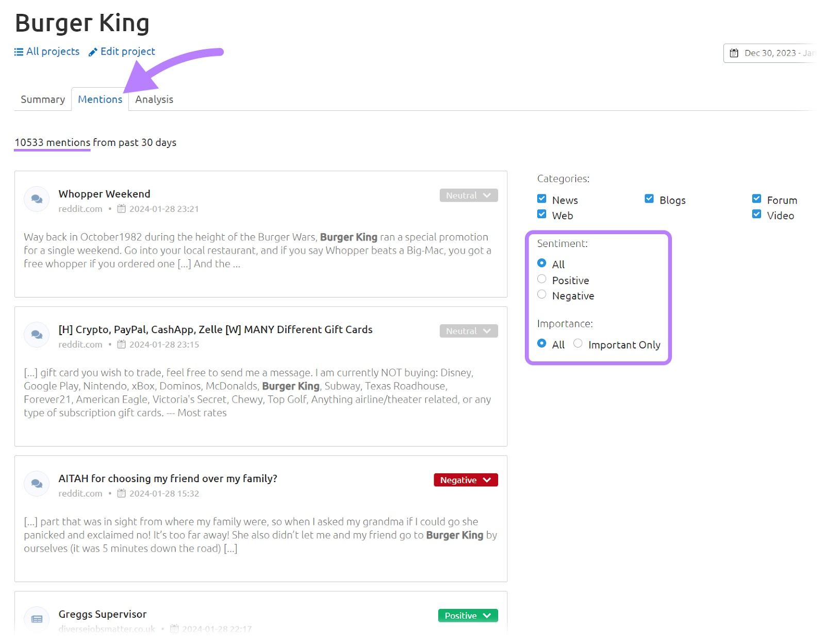Uncheck the News category checkbox
The width and height of the screenshot is (825, 644).
(x=541, y=198)
